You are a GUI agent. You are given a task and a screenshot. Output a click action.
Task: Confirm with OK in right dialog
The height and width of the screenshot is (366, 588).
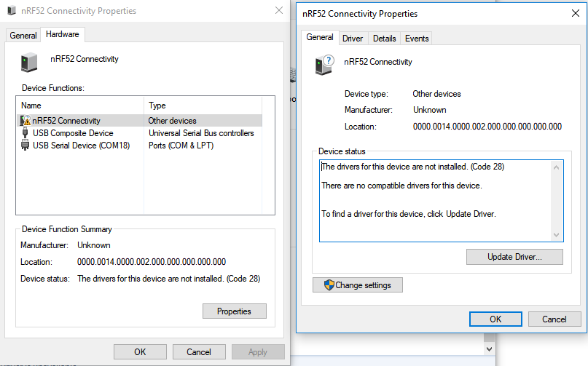[495, 319]
